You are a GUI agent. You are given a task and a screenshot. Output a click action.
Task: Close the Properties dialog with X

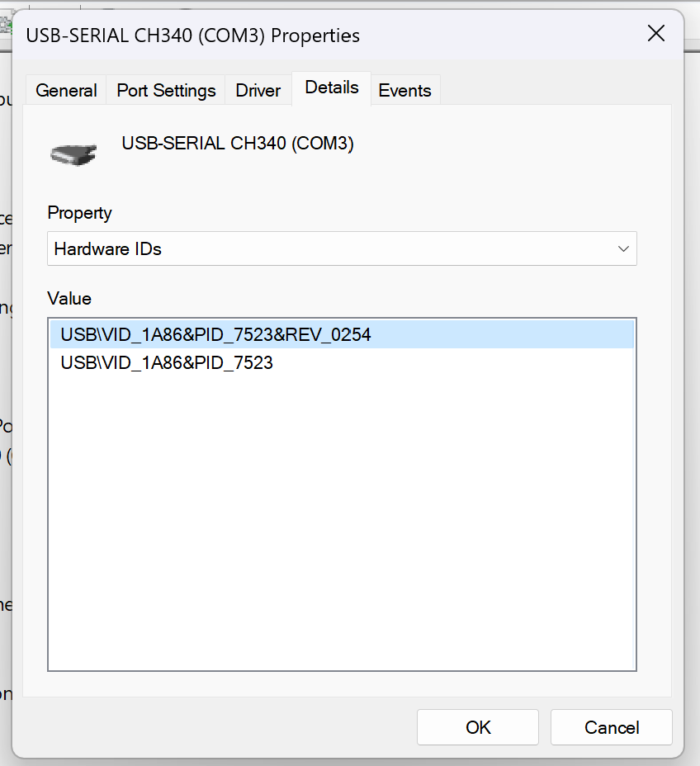[x=656, y=34]
